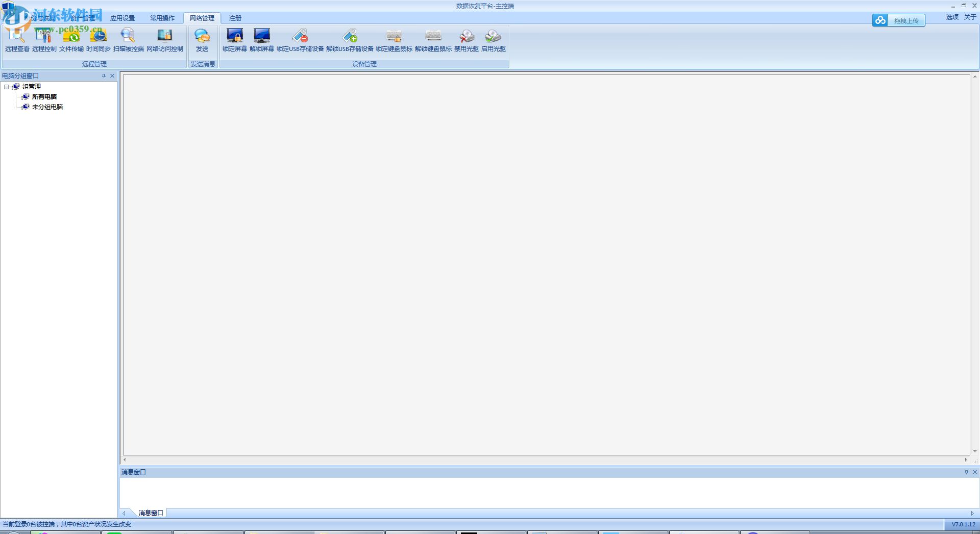The image size is (980, 534).
Task: Disable the optical drive (禁用光驱)
Action: click(467, 40)
